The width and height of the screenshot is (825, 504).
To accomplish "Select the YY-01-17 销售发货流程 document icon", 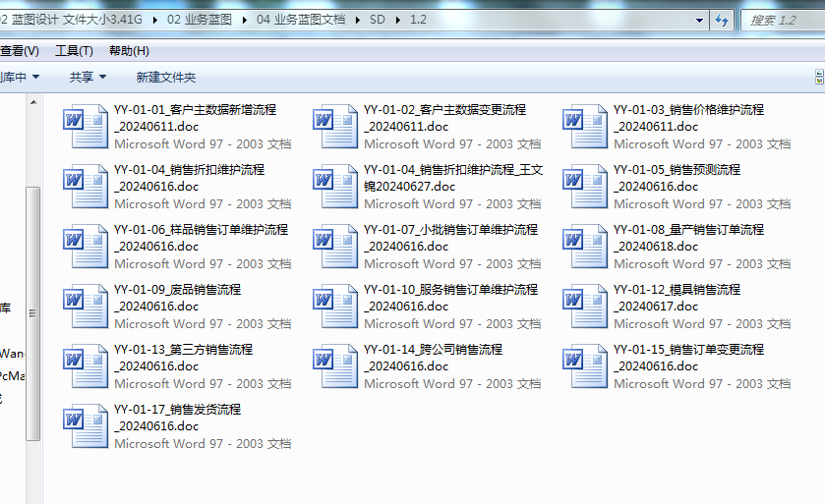I will 85,425.
